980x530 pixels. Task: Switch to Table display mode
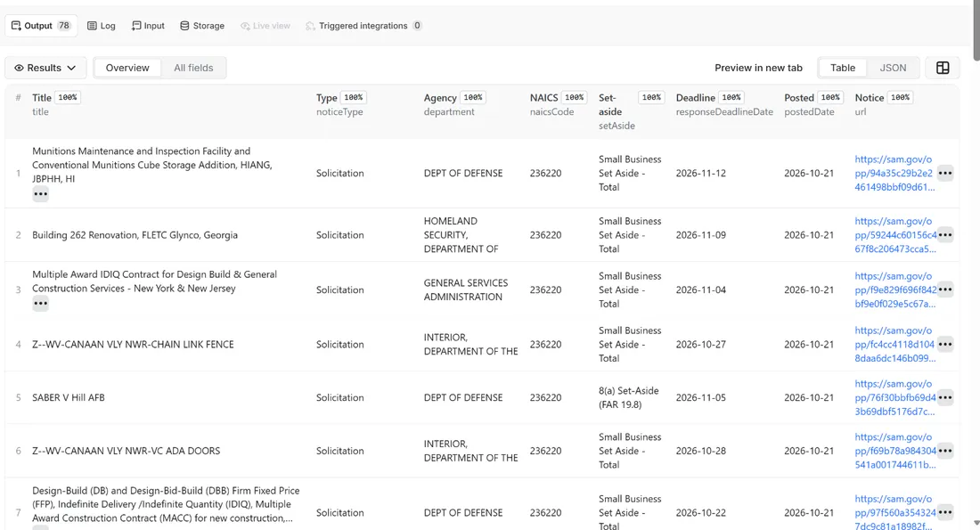click(843, 68)
